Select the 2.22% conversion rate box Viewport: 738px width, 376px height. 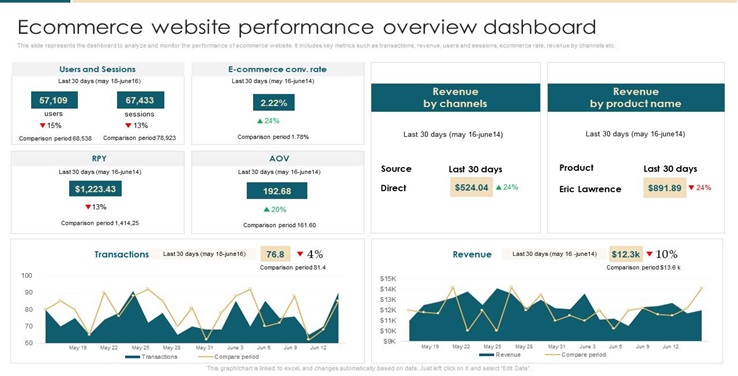click(274, 103)
